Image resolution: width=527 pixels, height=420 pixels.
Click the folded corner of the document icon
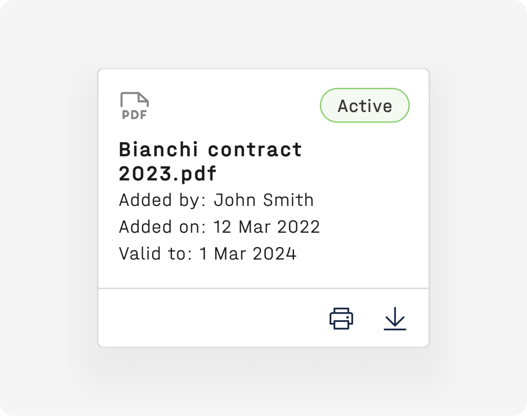pos(143,98)
